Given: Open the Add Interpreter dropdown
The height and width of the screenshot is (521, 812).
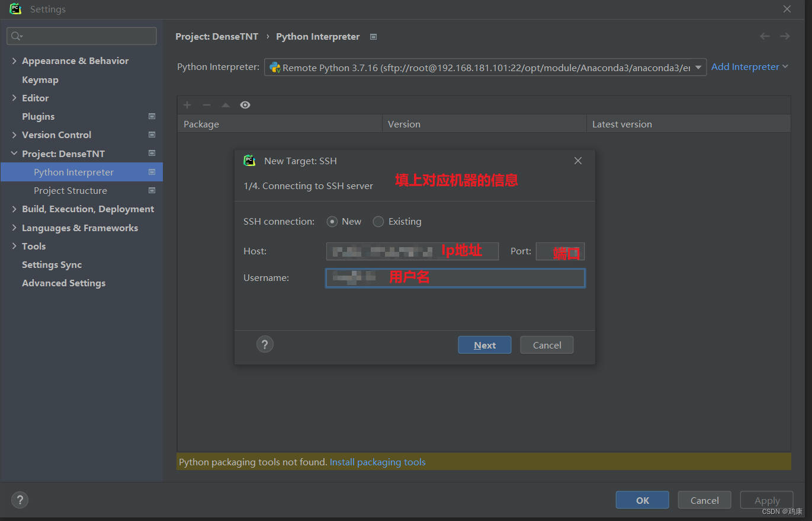Looking at the screenshot, I should point(750,67).
